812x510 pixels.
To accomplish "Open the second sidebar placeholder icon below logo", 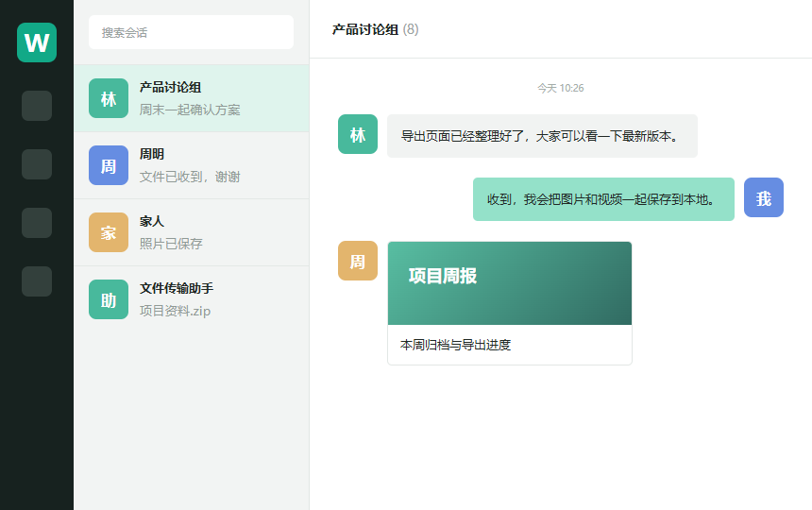I will pyautogui.click(x=37, y=164).
